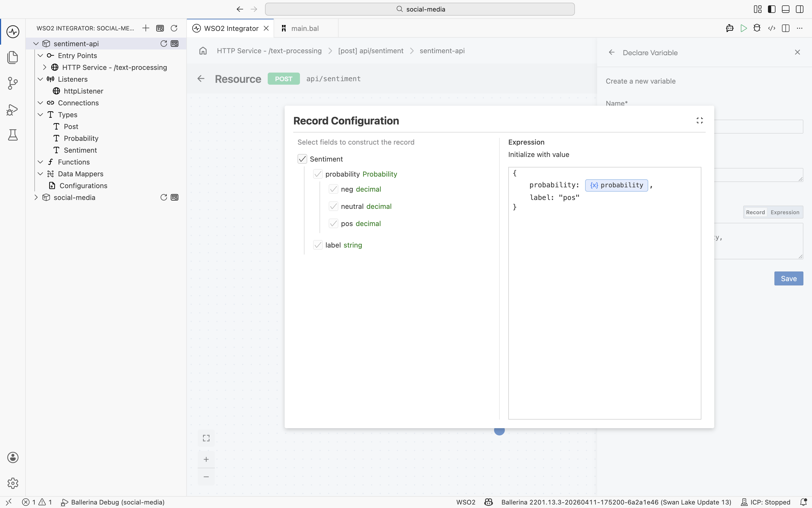812x508 pixels.
Task: Expand the social-media project
Action: 36,198
